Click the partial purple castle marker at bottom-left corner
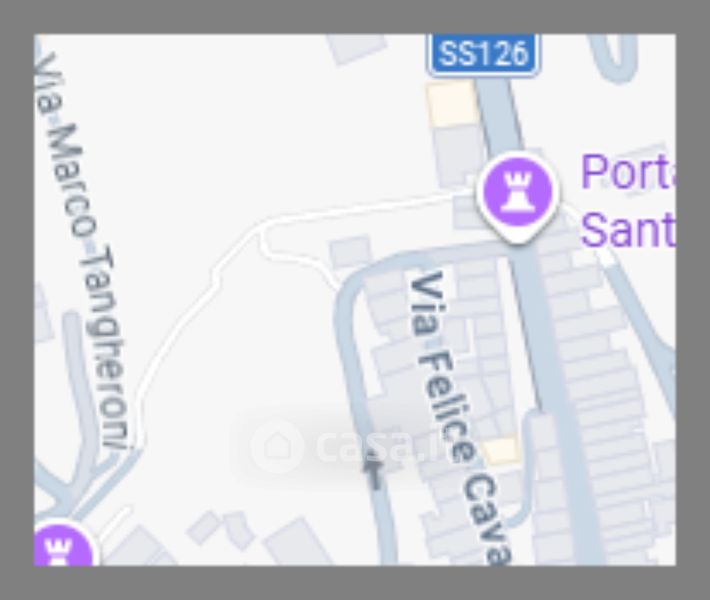This screenshot has width=710, height=600. 63,545
